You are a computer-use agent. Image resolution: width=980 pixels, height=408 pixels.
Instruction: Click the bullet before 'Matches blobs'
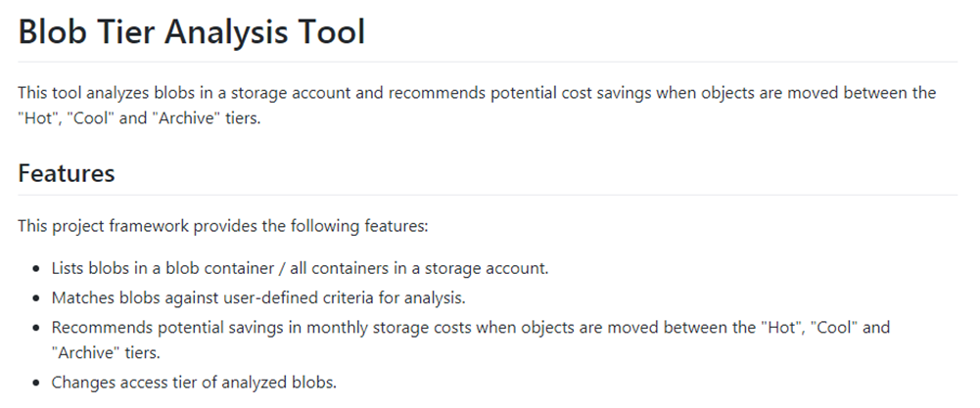(39, 298)
